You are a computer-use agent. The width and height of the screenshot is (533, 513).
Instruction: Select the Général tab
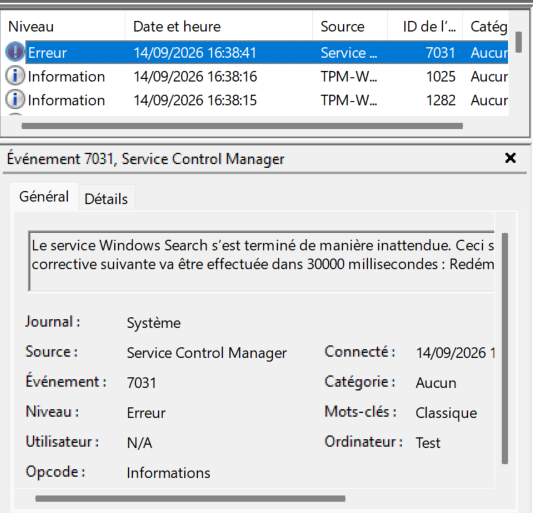tap(44, 196)
